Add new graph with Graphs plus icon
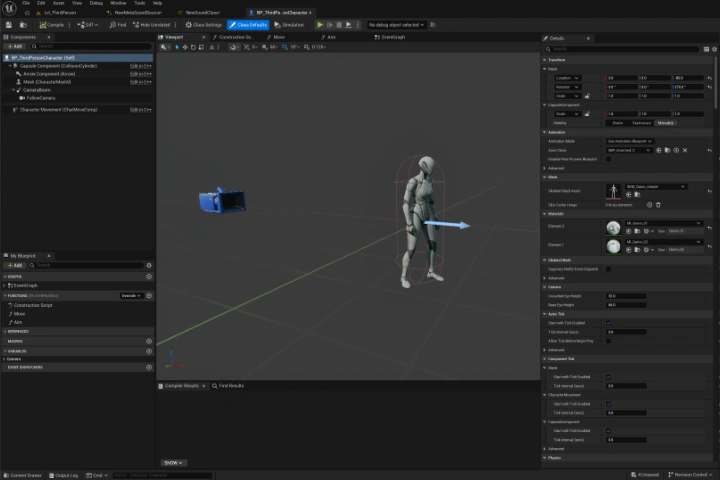The width and height of the screenshot is (720, 480). (149, 277)
